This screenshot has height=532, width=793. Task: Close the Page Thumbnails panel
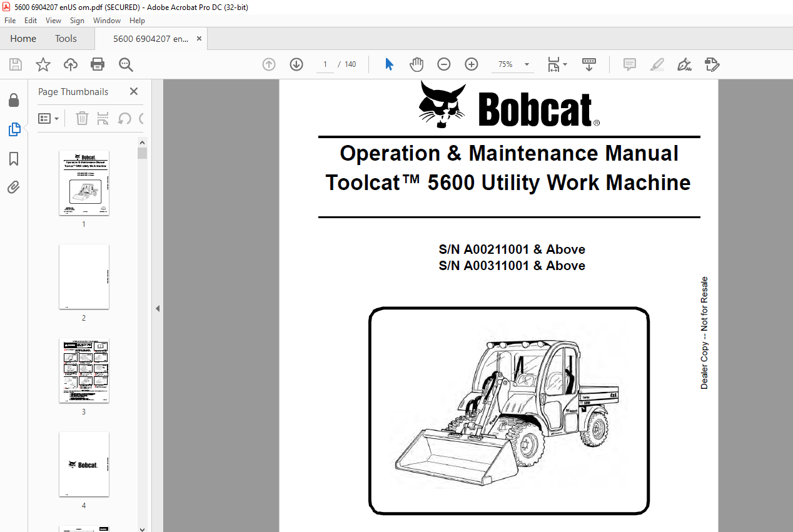(x=134, y=91)
